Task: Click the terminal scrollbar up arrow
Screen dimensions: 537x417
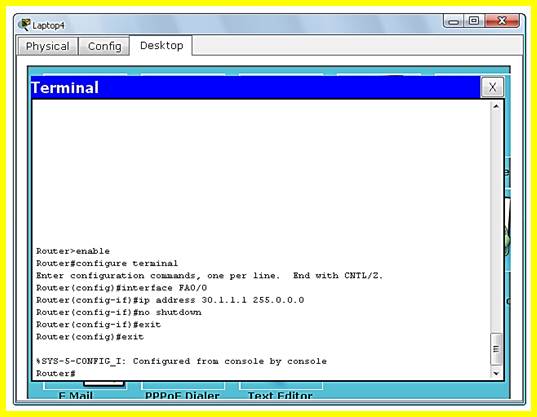Action: coord(496,106)
